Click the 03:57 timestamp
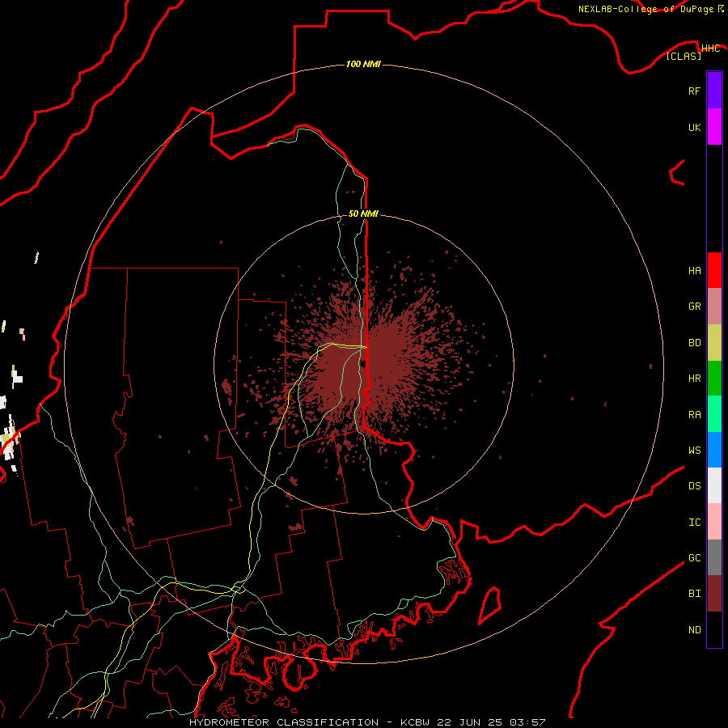Image resolution: width=728 pixels, height=728 pixels. coord(527,722)
